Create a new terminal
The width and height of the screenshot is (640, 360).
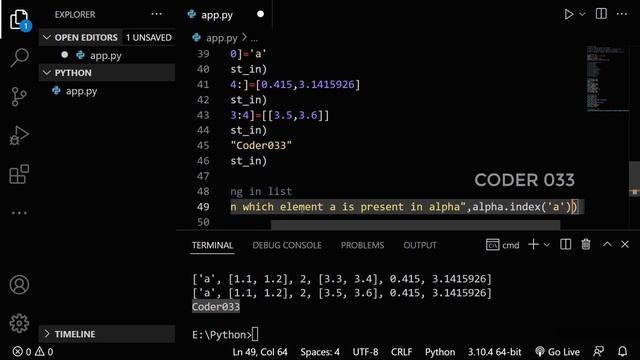point(533,244)
